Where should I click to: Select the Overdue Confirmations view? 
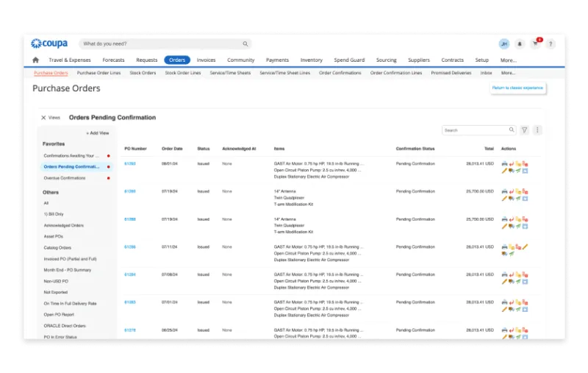coord(65,178)
